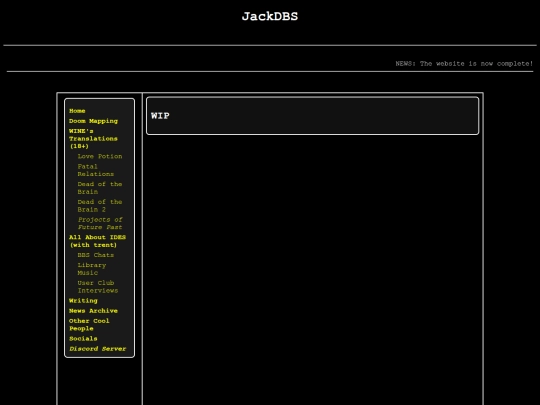540x405 pixels.
Task: Open WINE's Translations (18+) section
Action: tap(93, 138)
